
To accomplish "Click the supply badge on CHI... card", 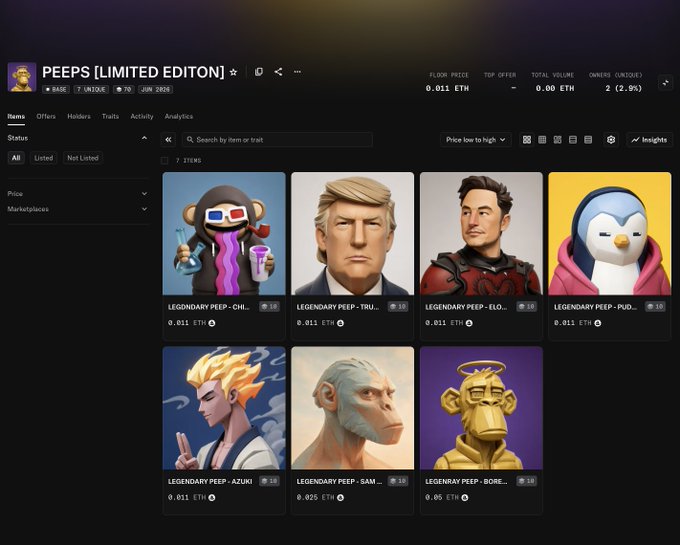I will 269,307.
